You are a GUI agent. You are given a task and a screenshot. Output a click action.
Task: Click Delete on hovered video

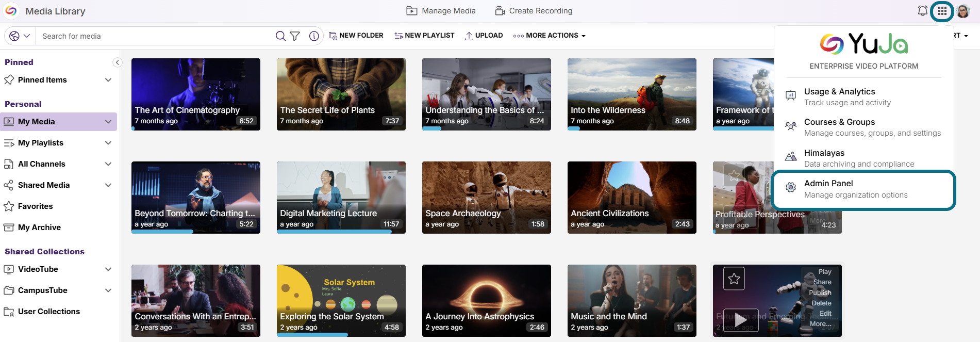[x=821, y=303]
